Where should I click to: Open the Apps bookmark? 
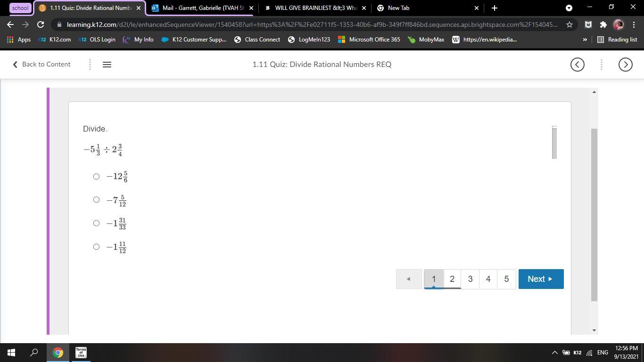19,40
